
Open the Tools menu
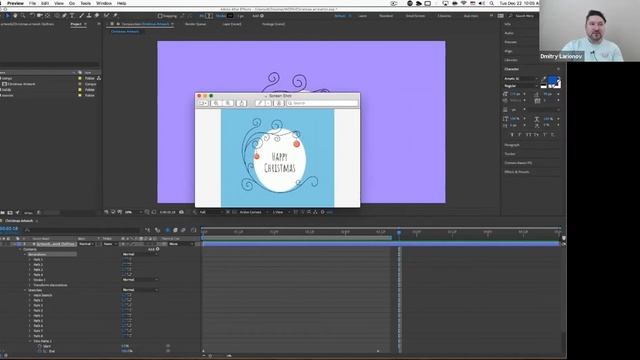click(x=85, y=3)
